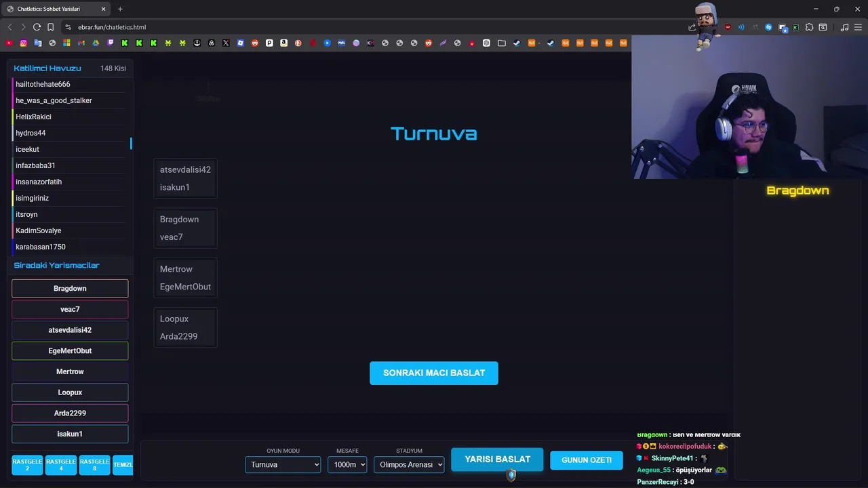The image size is (868, 488).
Task: Click the address bar URL ebrar.fun/chatletics.html
Action: point(112,27)
